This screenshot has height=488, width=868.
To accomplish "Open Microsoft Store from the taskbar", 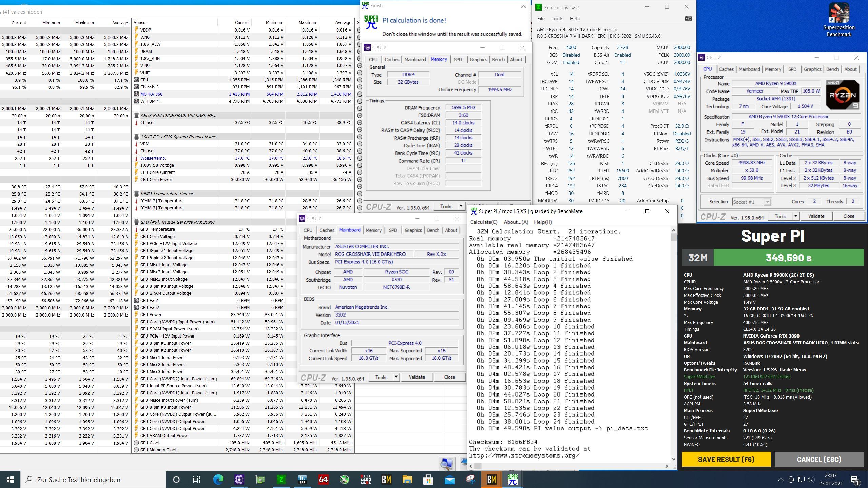I will pos(428,480).
